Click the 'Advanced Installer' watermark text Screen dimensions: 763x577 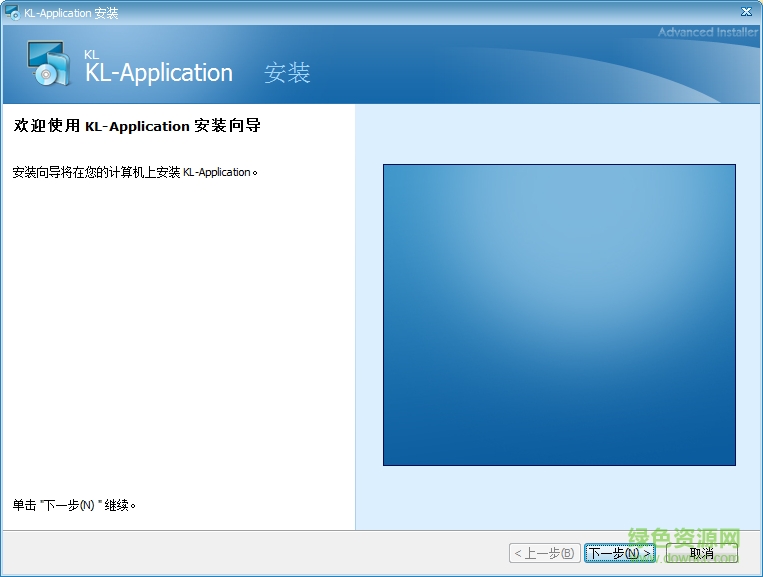[x=707, y=32]
